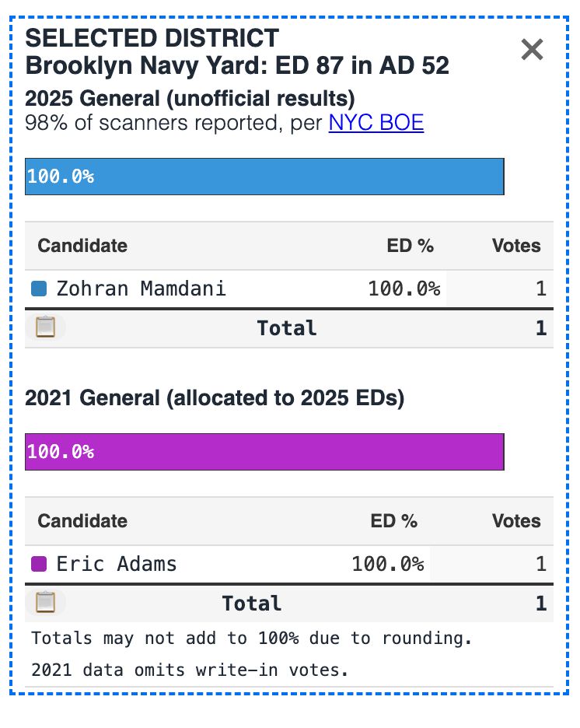Select the Eric Adams candidate name
580x728 pixels.
117,564
